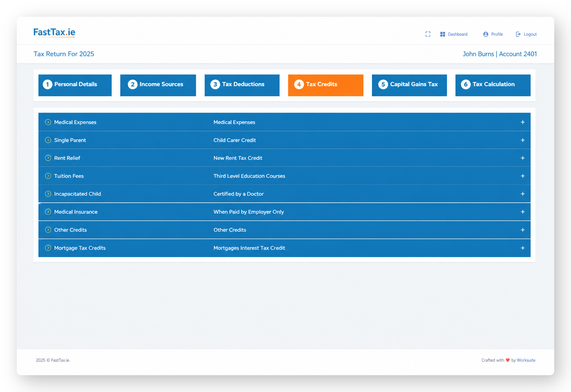This screenshot has width=571, height=392.
Task: Expand Incapacitated Child row with plus sign
Action: pyautogui.click(x=522, y=194)
